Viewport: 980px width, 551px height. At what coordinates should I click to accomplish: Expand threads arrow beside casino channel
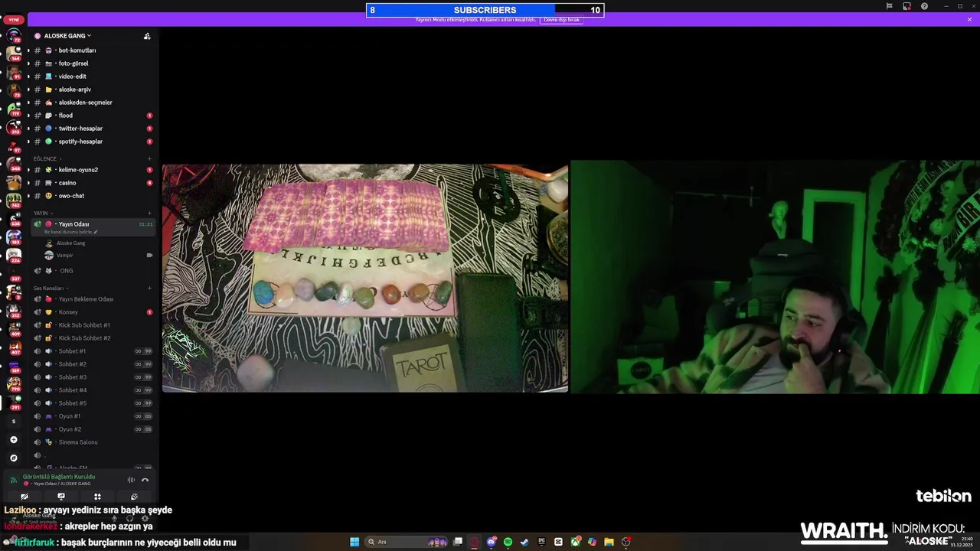click(x=28, y=183)
